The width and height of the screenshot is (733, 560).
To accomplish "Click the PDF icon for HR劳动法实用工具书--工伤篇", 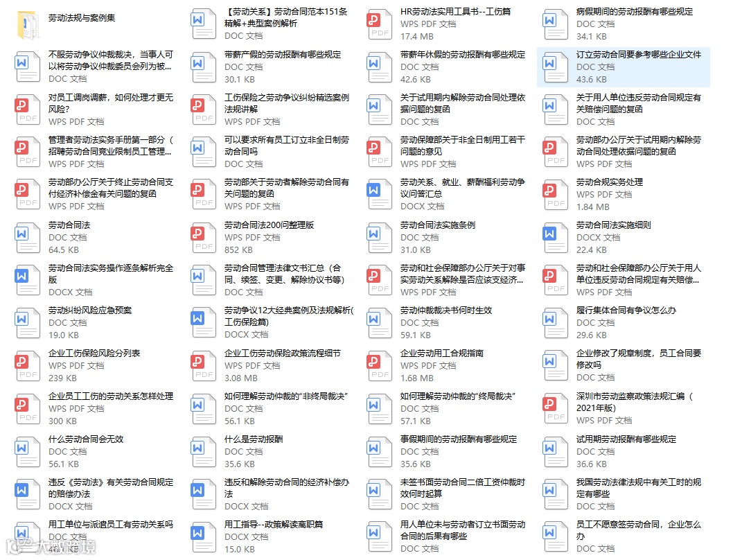I will [380, 24].
